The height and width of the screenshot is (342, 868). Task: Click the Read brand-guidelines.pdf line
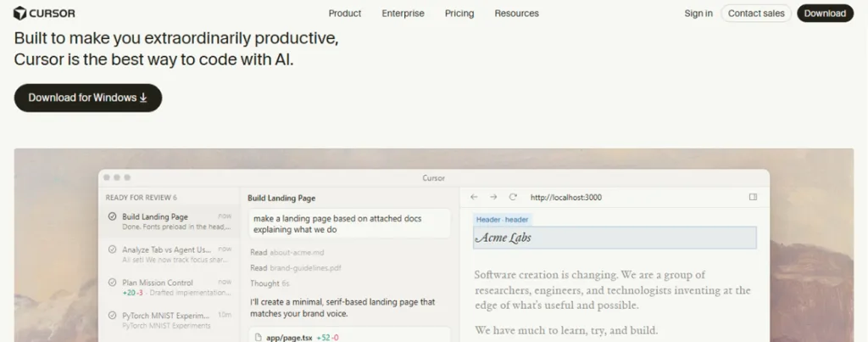click(x=295, y=267)
